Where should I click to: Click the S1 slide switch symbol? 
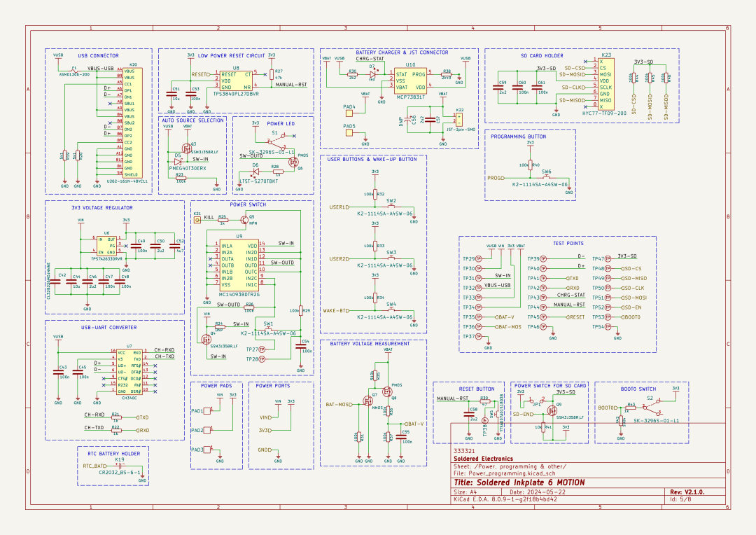click(x=276, y=142)
